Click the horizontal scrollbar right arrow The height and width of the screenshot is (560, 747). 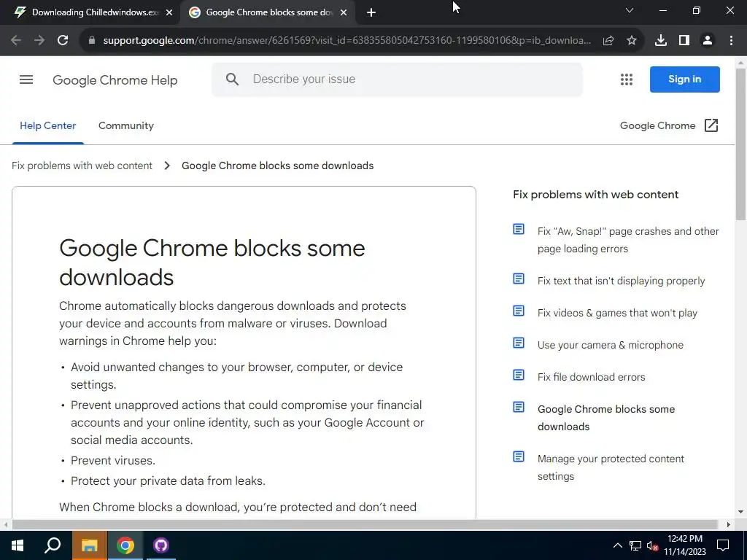click(x=729, y=524)
